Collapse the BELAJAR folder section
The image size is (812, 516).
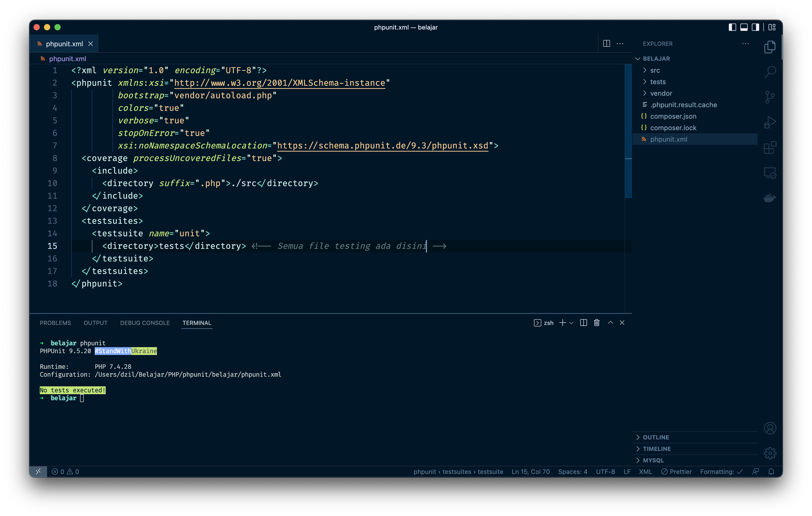coord(695,59)
